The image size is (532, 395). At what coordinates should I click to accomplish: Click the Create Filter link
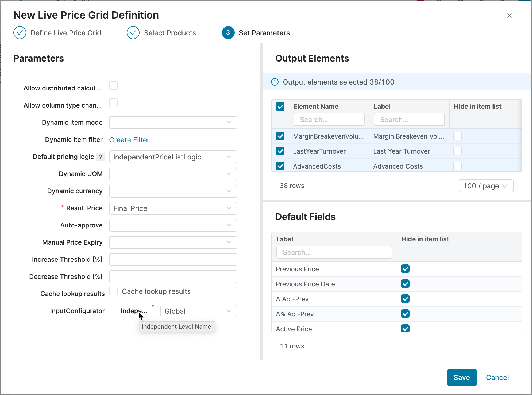(x=129, y=140)
